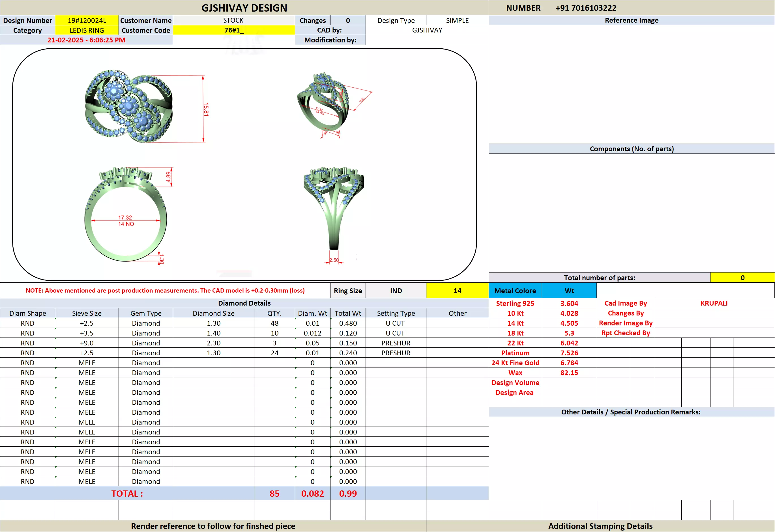This screenshot has height=532, width=775.
Task: Click the Design Type SIMPLE cell
Action: (x=457, y=20)
